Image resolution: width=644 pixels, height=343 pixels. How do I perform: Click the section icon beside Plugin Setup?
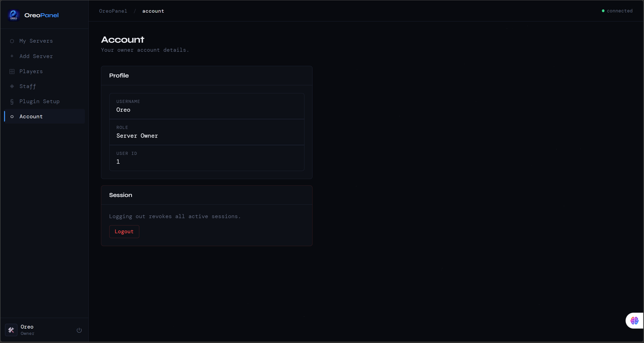[x=12, y=102]
